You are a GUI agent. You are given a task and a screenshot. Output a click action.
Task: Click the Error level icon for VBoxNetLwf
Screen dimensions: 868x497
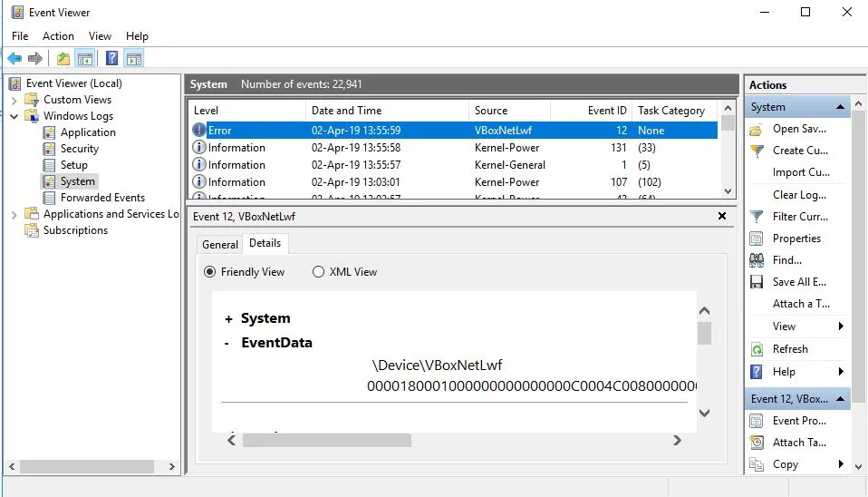pyautogui.click(x=198, y=131)
